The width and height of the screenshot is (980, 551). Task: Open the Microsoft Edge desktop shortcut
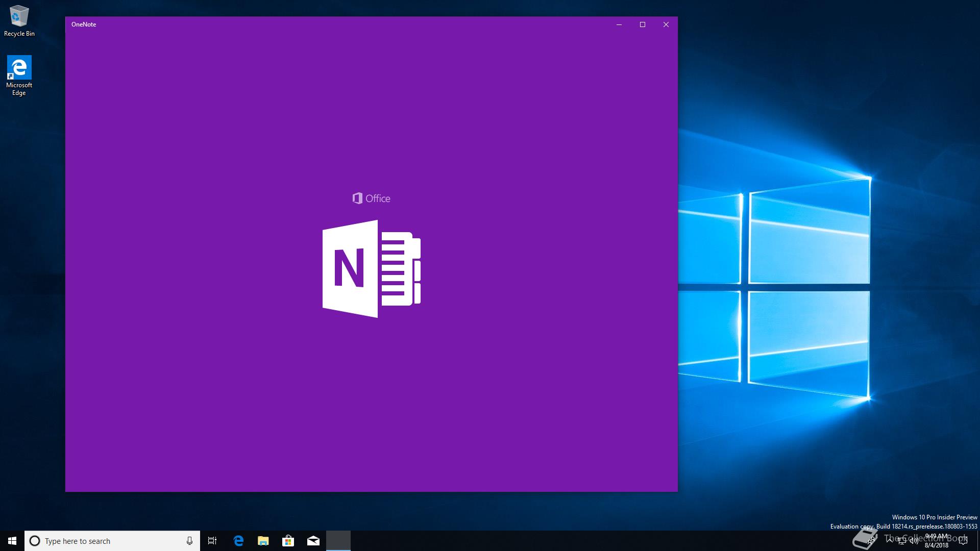click(19, 76)
